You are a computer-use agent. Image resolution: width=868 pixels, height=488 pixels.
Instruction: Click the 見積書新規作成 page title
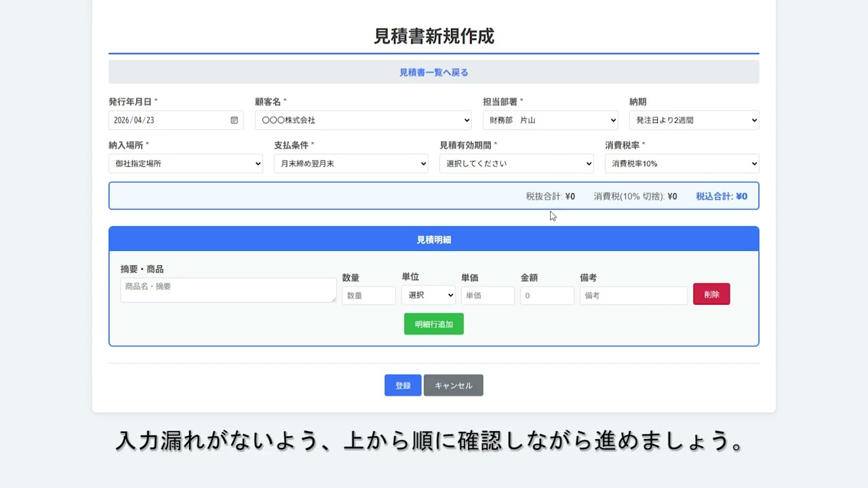(x=434, y=36)
